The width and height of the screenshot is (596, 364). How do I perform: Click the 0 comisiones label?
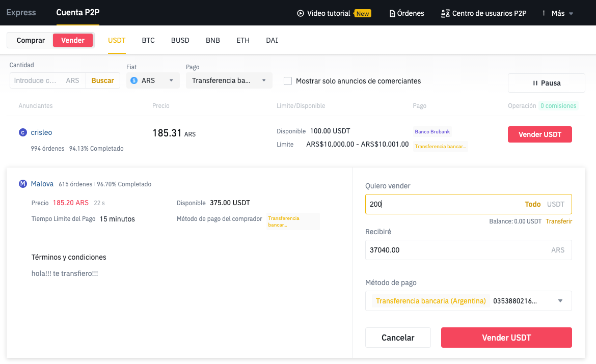click(558, 105)
